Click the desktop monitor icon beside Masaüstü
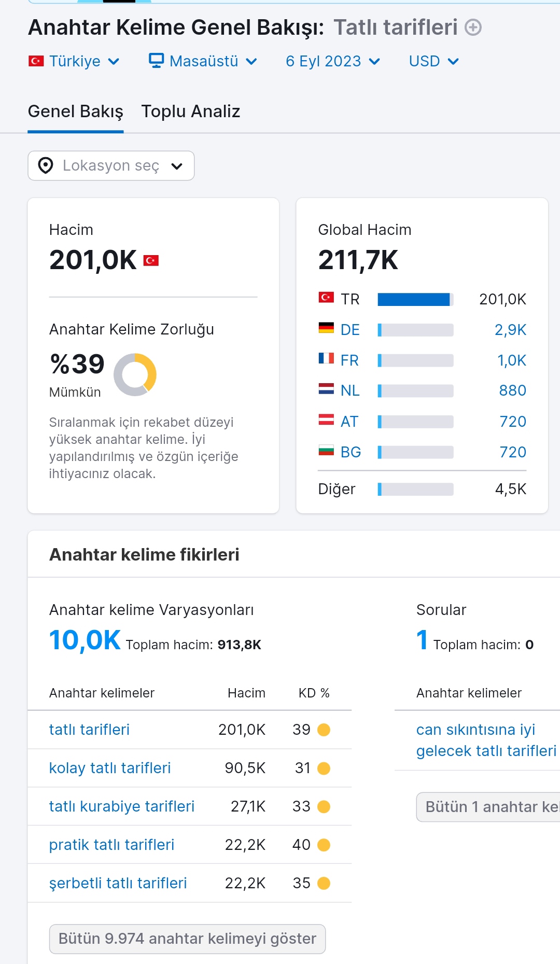This screenshot has height=964, width=560. tap(156, 61)
